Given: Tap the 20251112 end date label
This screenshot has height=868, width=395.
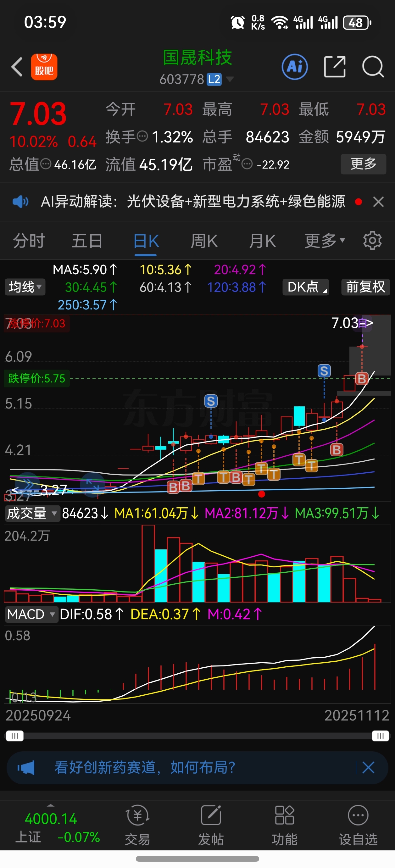Looking at the screenshot, I should point(357,715).
